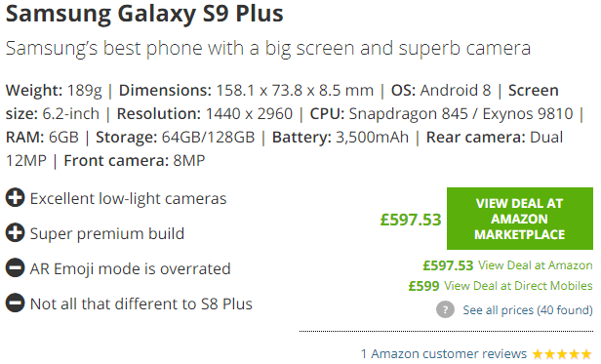601x364 pixels.
Task: Click See all prices (40 found)
Action: click(x=528, y=310)
